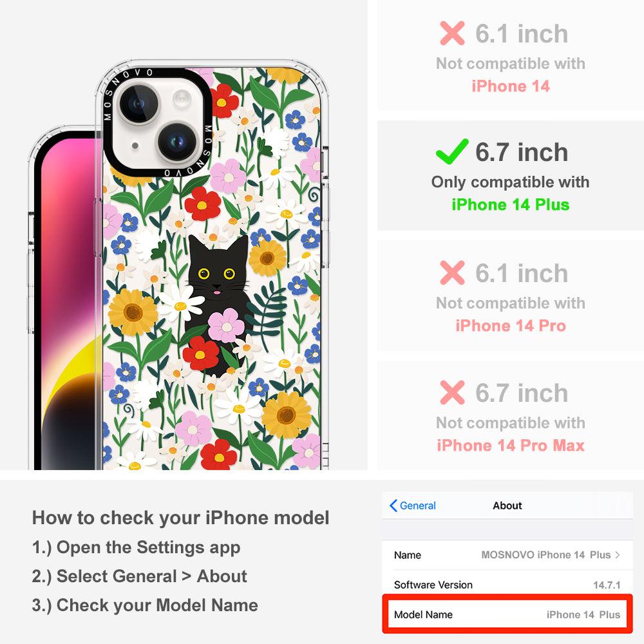Click the green checkmark beside 6.7 inch

coord(452,151)
